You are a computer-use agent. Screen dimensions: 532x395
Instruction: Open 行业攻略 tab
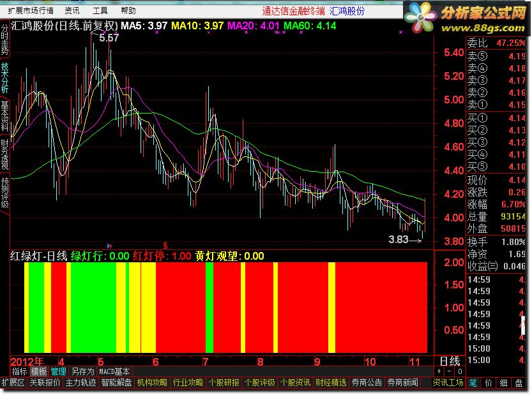(188, 383)
